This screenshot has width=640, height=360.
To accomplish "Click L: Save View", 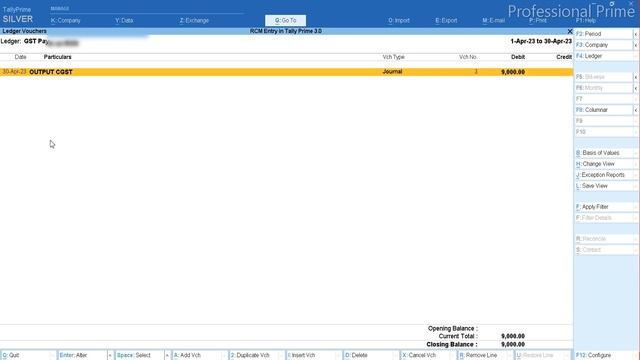I will [x=605, y=186].
